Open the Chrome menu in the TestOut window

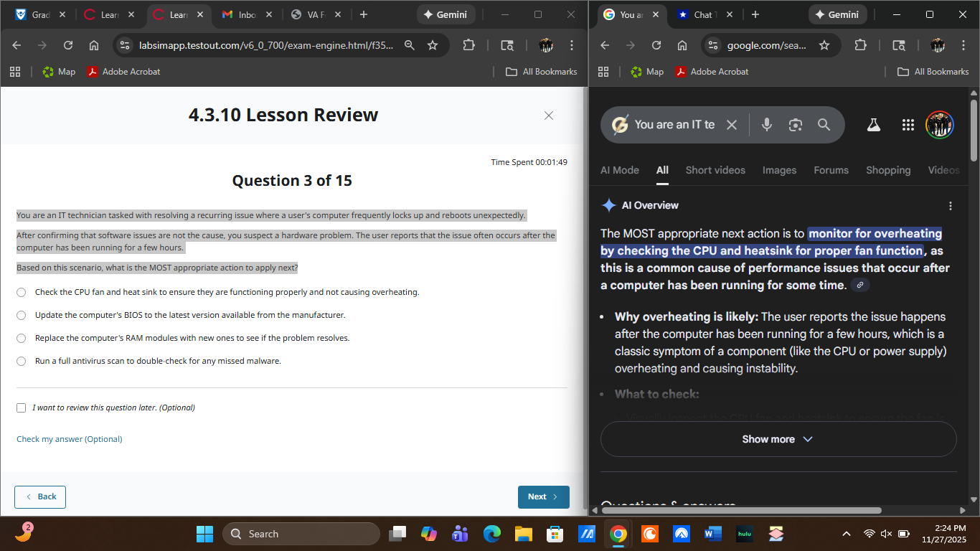[572, 45]
